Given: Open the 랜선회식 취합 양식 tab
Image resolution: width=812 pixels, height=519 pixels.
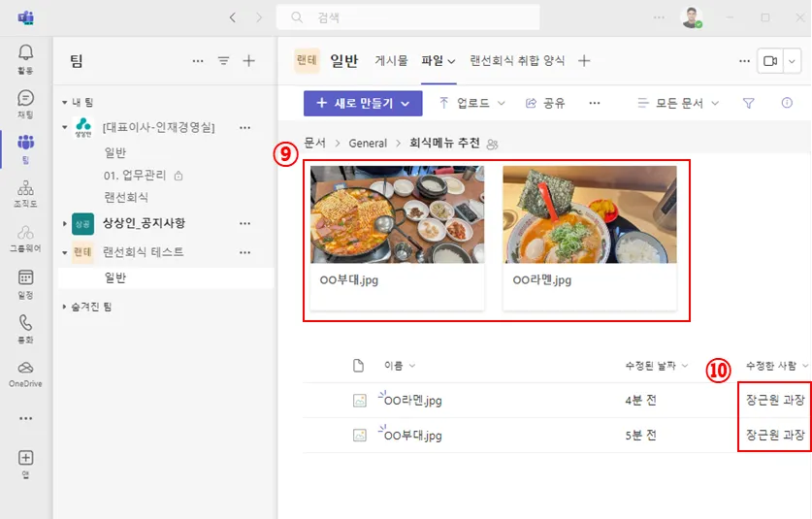Looking at the screenshot, I should click(x=517, y=61).
